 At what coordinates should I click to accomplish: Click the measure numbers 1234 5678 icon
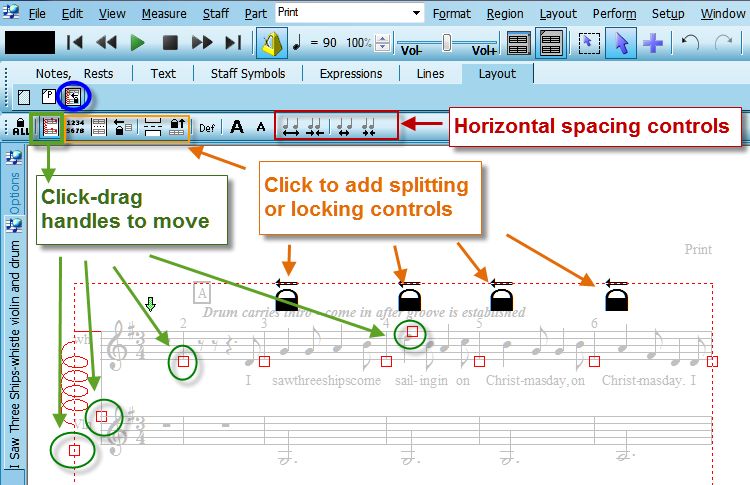(x=75, y=127)
